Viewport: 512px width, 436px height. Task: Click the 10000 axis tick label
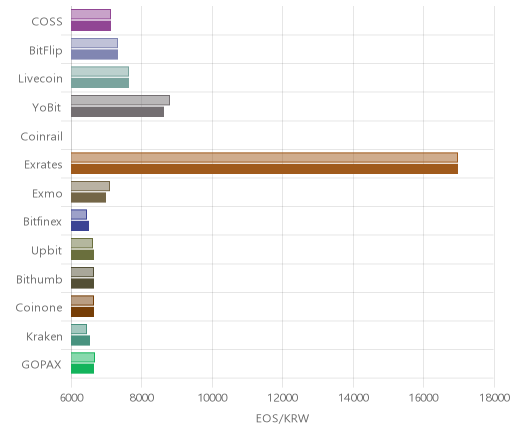pos(213,398)
